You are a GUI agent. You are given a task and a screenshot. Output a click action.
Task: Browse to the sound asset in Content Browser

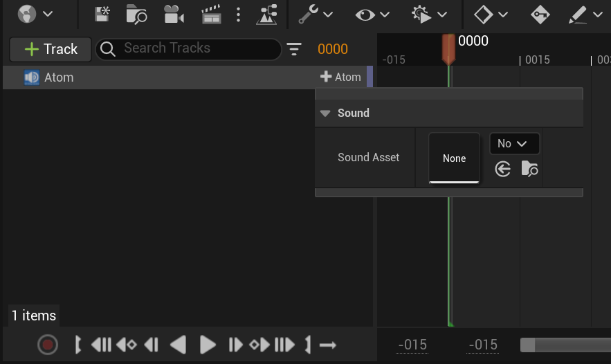pyautogui.click(x=529, y=168)
